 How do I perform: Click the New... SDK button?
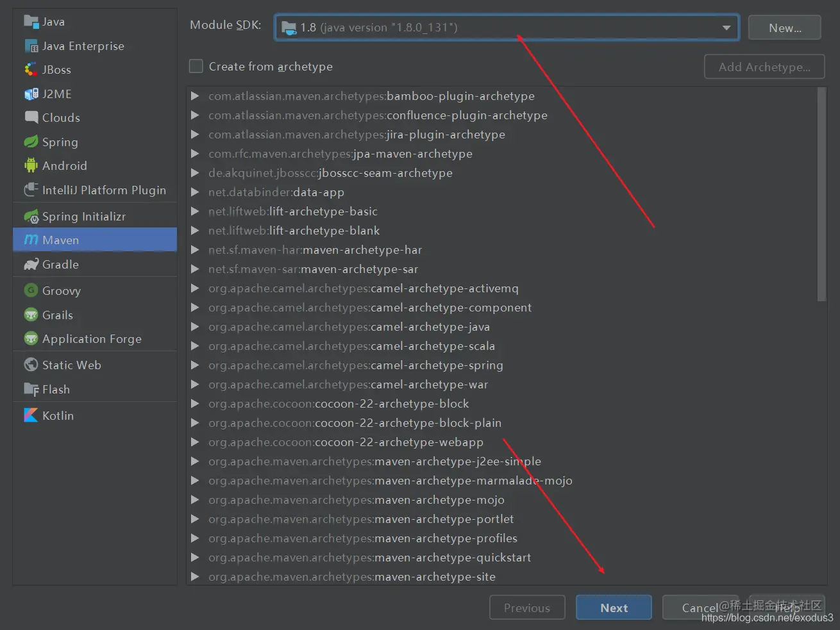(785, 28)
